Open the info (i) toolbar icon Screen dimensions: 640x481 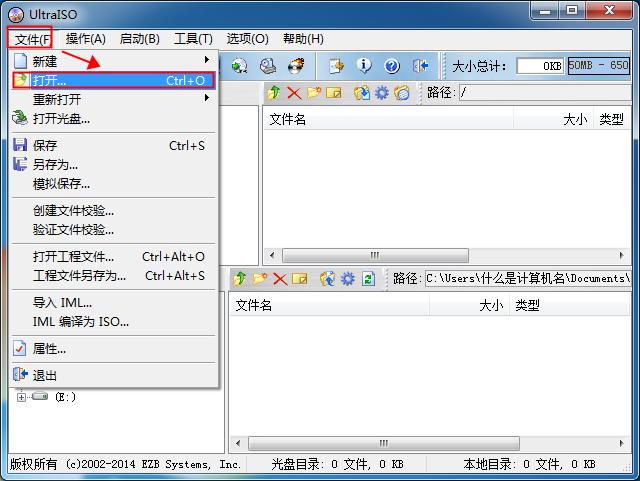364,66
